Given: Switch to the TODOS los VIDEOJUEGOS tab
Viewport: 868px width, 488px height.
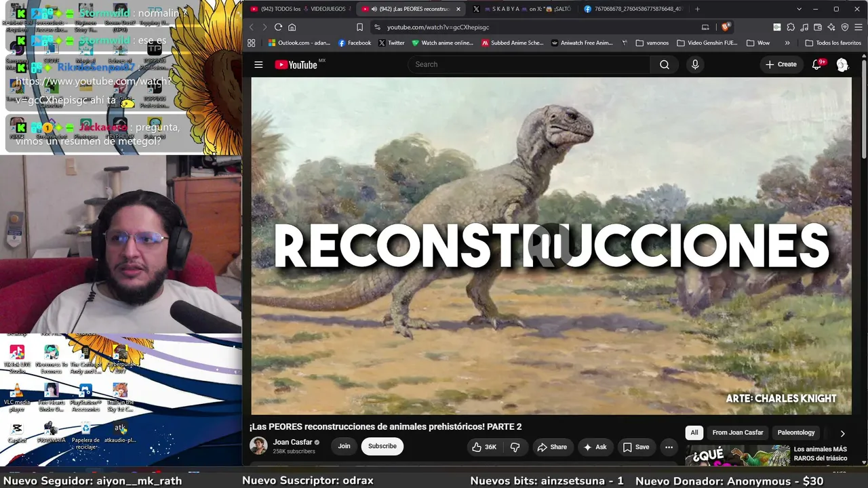Looking at the screenshot, I should [299, 9].
